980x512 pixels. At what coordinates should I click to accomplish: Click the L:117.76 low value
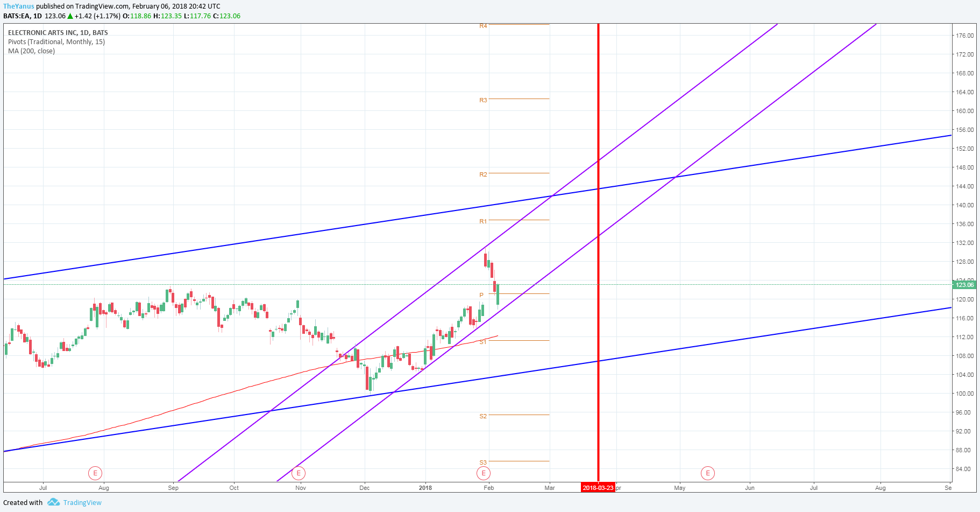[x=197, y=16]
